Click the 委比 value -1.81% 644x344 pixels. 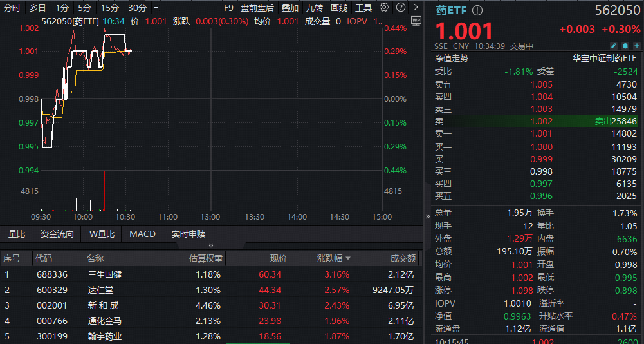click(519, 72)
